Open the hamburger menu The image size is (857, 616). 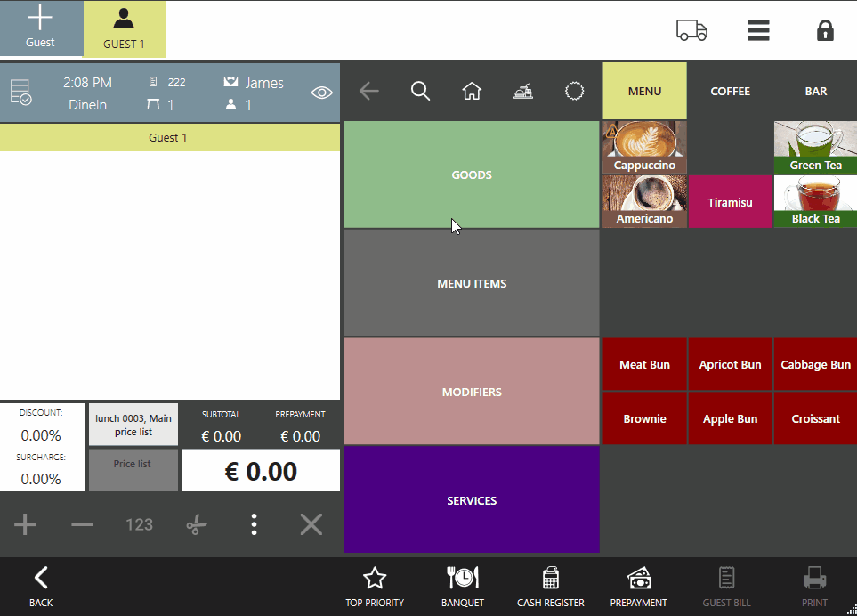[758, 30]
